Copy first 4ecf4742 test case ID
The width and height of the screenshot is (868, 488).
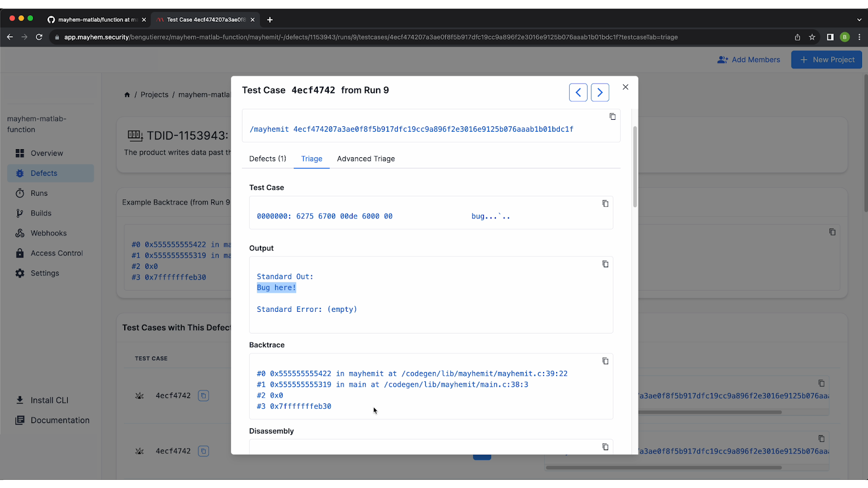pyautogui.click(x=203, y=396)
